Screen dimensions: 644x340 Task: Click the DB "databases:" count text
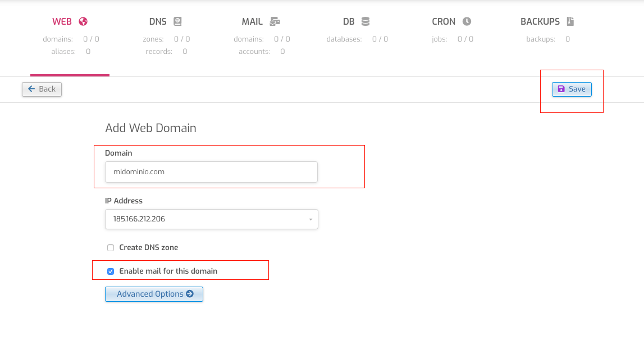[x=357, y=39]
